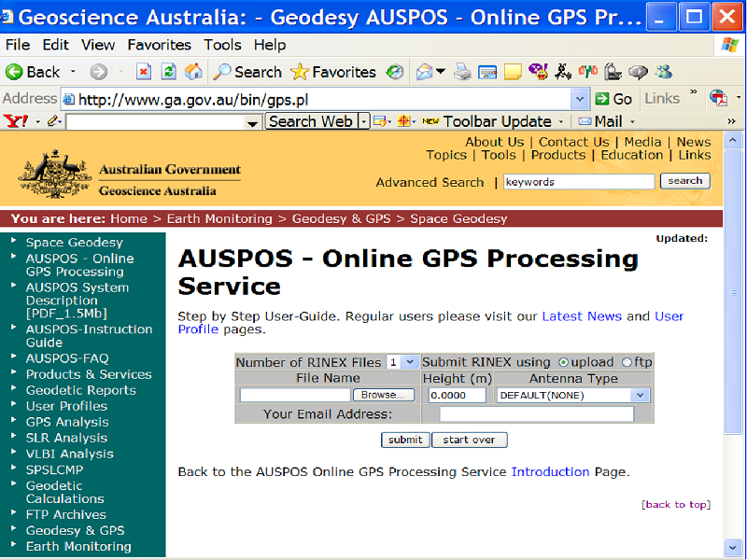Screen dimensions: 747x560
Task: Click the back to top link
Action: pyautogui.click(x=676, y=505)
